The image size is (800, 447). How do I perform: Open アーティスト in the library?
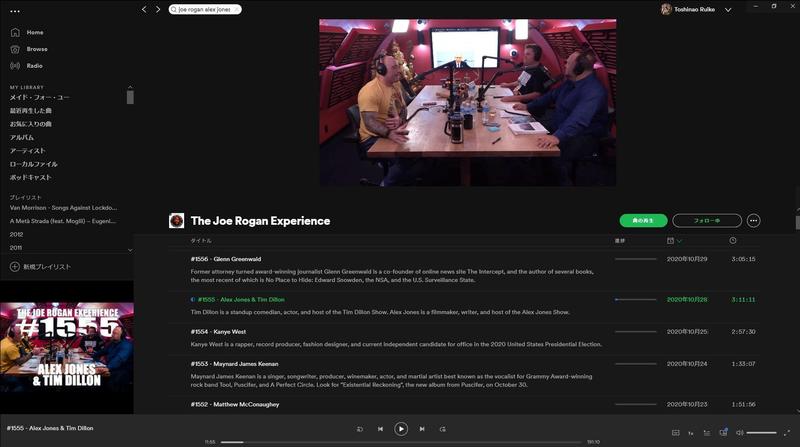28,151
